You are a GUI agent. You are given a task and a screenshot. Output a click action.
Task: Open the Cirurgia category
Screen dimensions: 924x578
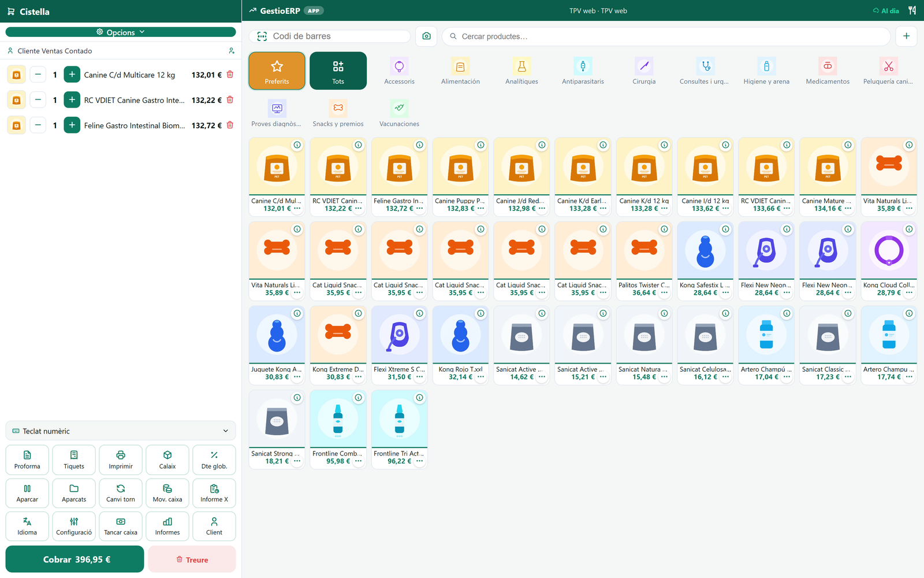click(x=644, y=71)
